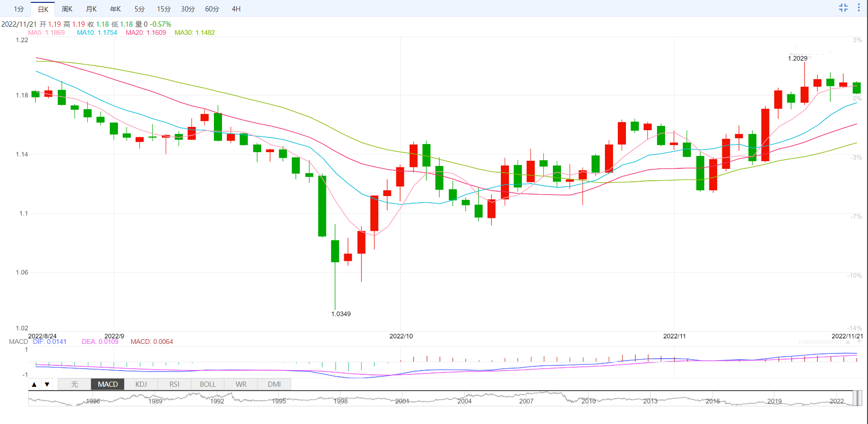The width and height of the screenshot is (868, 424).
Task: Enable the BOLL indicator tab
Action: (x=208, y=384)
